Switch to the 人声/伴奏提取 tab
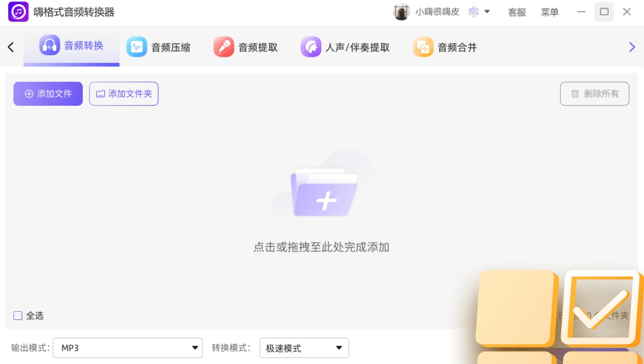This screenshot has height=364, width=644. [x=345, y=48]
